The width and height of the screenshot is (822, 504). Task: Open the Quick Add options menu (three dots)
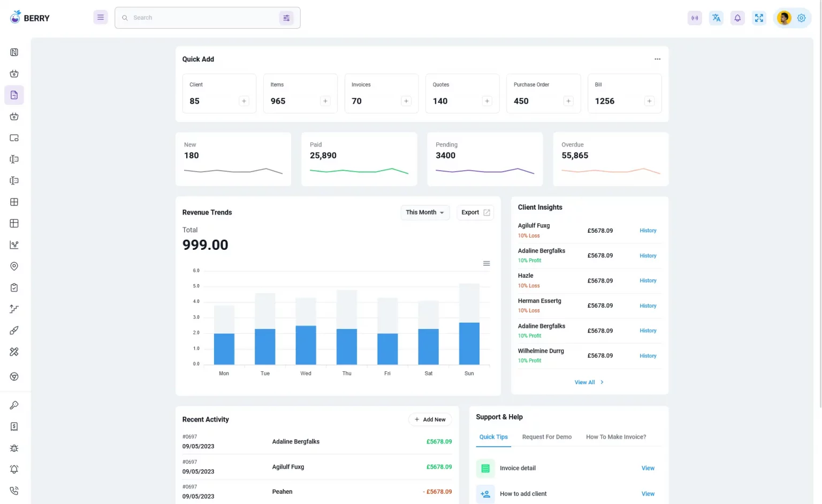pos(657,59)
